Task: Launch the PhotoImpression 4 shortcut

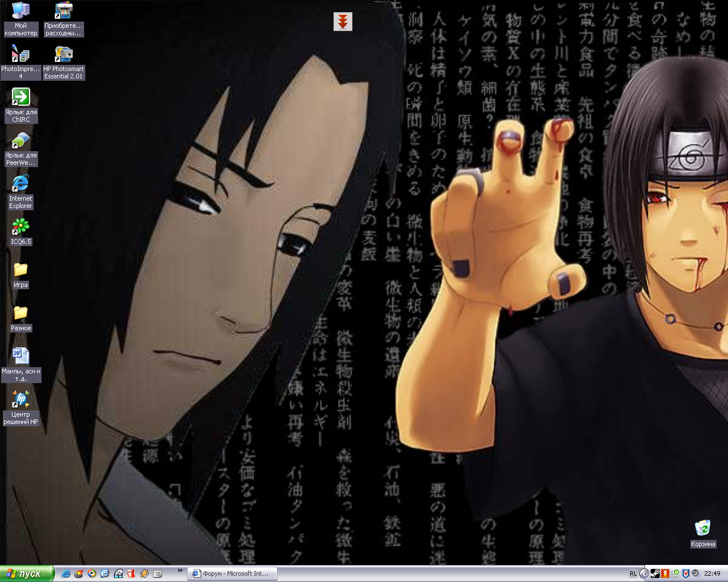Action: coord(20,55)
